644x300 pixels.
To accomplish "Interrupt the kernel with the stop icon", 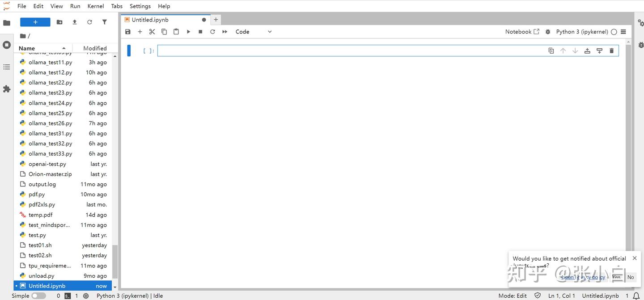I will pos(200,32).
